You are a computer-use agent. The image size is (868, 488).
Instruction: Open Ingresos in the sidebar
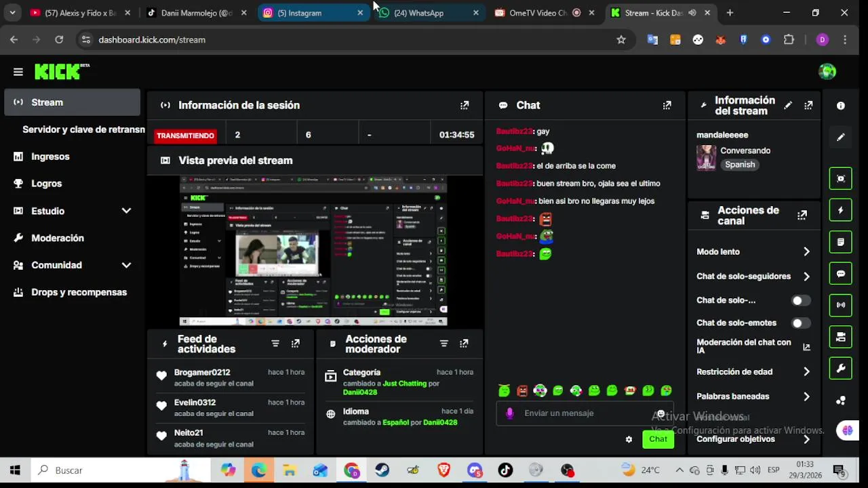(73, 157)
